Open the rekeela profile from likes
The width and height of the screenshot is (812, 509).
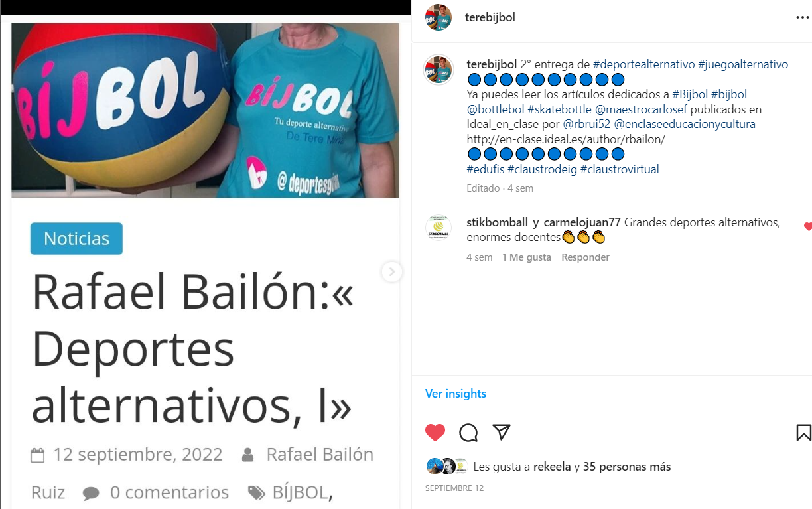tap(552, 467)
